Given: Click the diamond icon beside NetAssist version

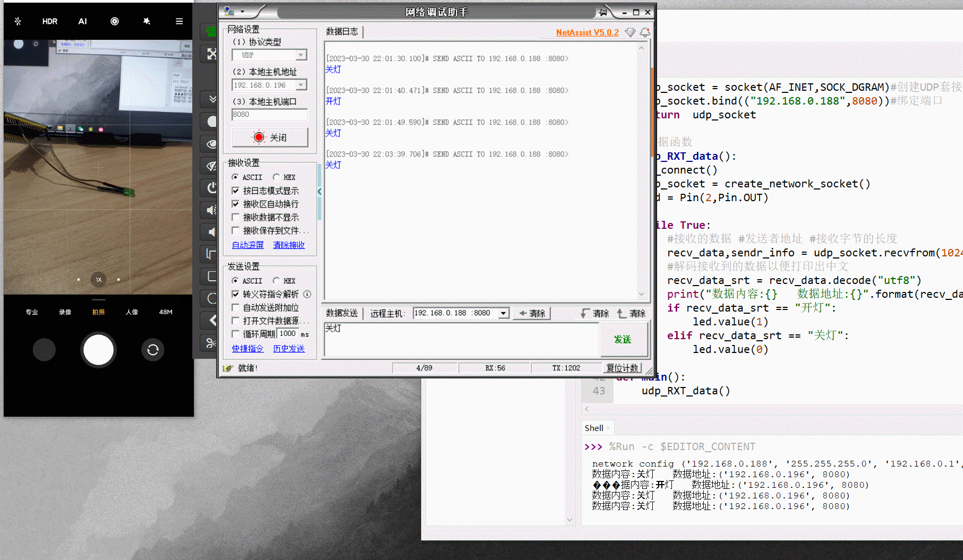Looking at the screenshot, I should (630, 32).
